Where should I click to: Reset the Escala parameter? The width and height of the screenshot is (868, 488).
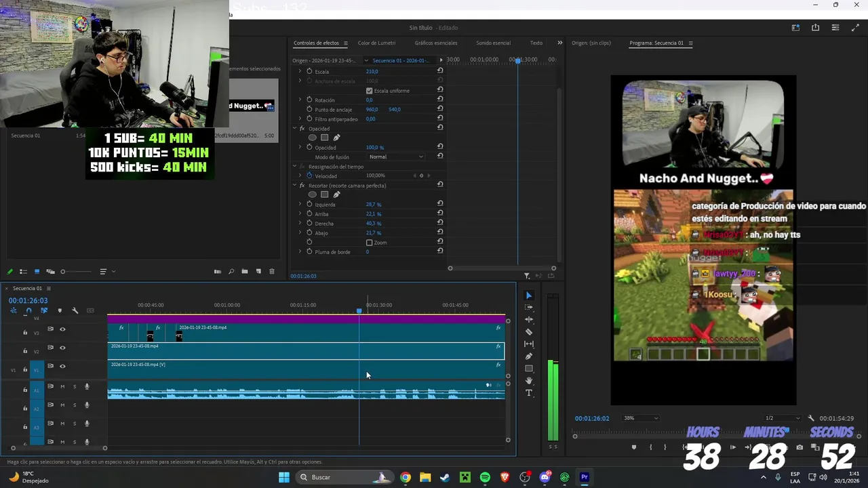click(440, 70)
